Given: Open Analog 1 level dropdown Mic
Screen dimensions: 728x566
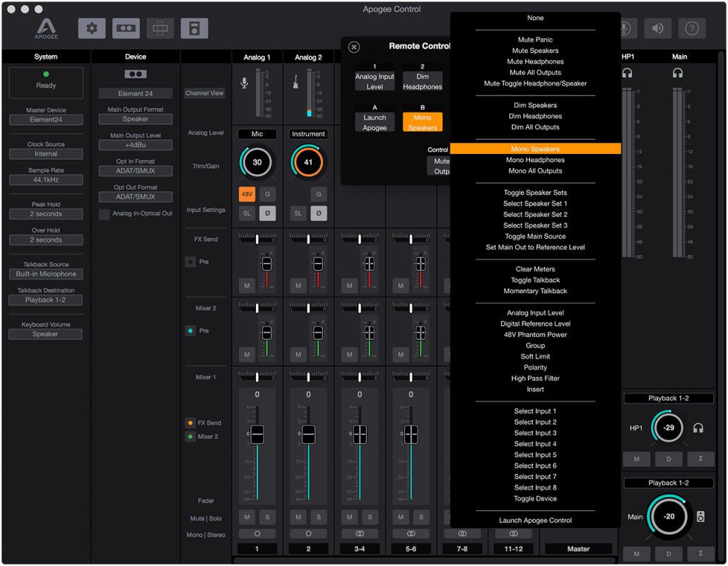Looking at the screenshot, I should click(x=257, y=134).
